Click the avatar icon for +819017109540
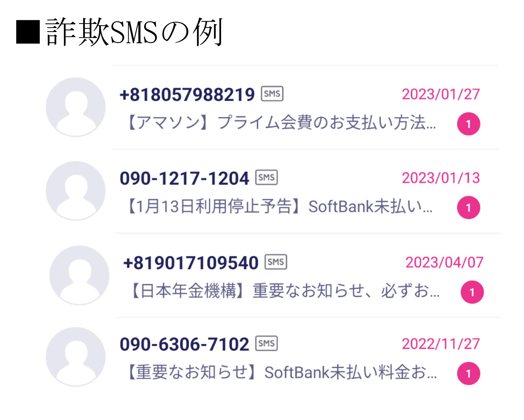524x420 pixels. [x=79, y=275]
